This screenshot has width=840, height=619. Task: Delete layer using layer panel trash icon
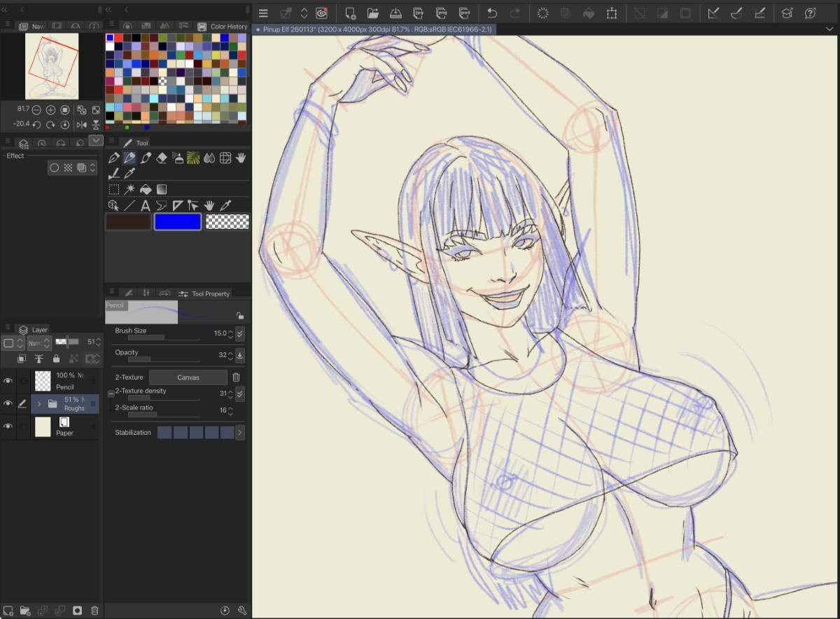95,611
